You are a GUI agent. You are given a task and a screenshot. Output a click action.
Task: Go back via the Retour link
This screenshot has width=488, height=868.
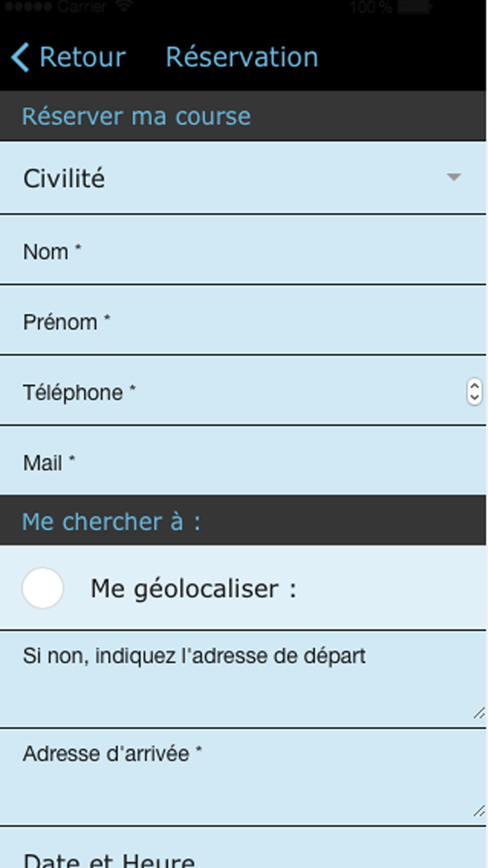(82, 57)
